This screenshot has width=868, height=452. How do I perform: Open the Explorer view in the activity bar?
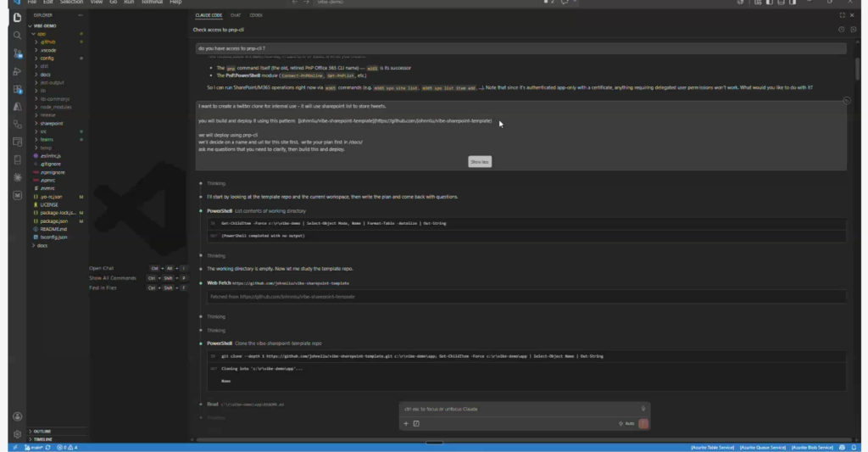coord(17,18)
